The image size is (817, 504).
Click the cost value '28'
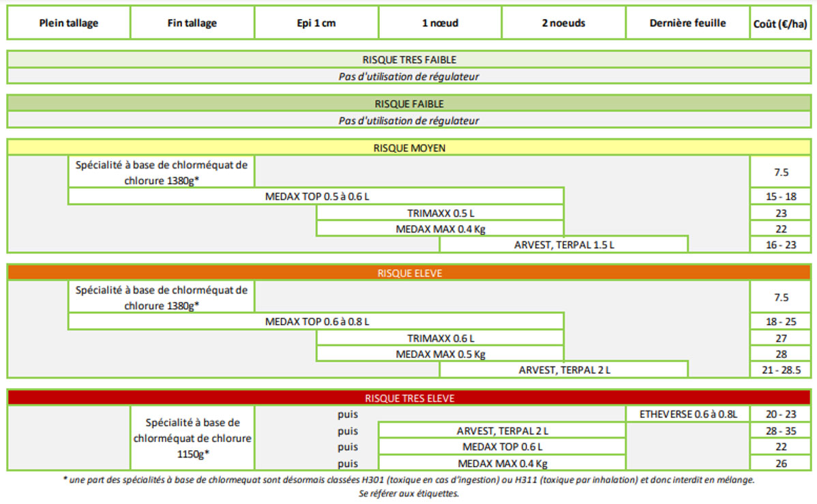pos(781,354)
